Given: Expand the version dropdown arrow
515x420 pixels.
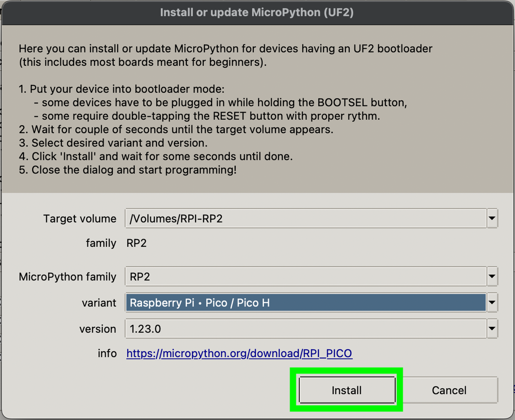Looking at the screenshot, I should 492,328.
